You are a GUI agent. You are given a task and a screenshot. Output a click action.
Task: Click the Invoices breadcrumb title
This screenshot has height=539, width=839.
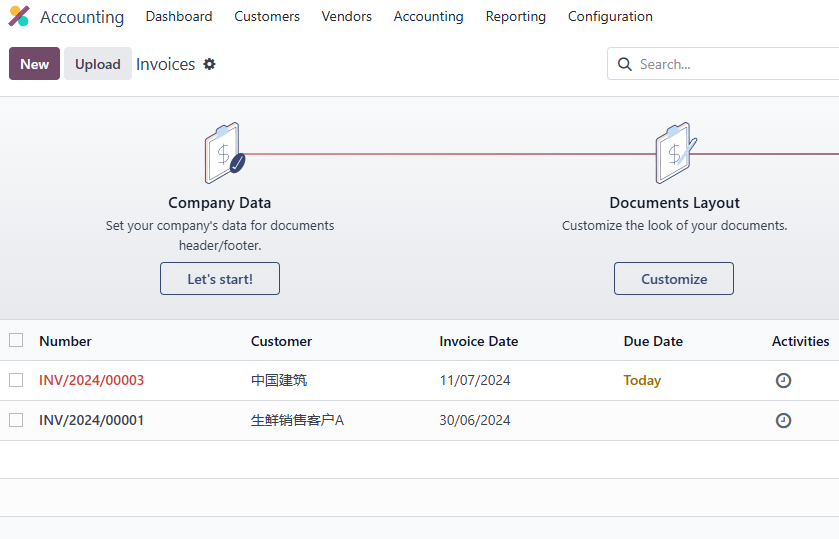[x=165, y=64]
